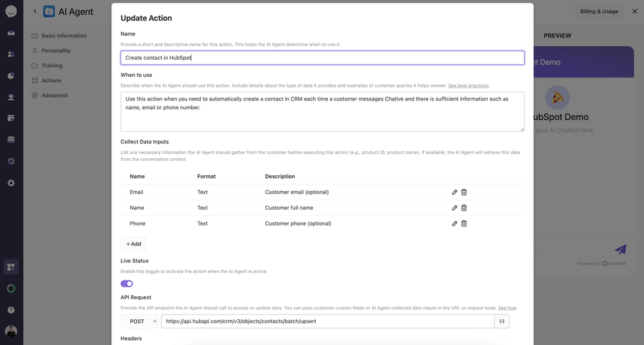
Task: Delete the Email data input row
Action: pyautogui.click(x=463, y=192)
